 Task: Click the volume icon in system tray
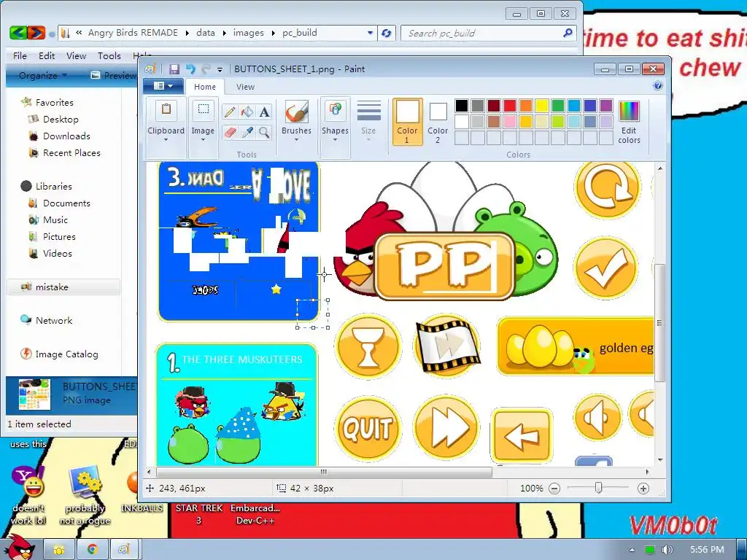click(667, 550)
